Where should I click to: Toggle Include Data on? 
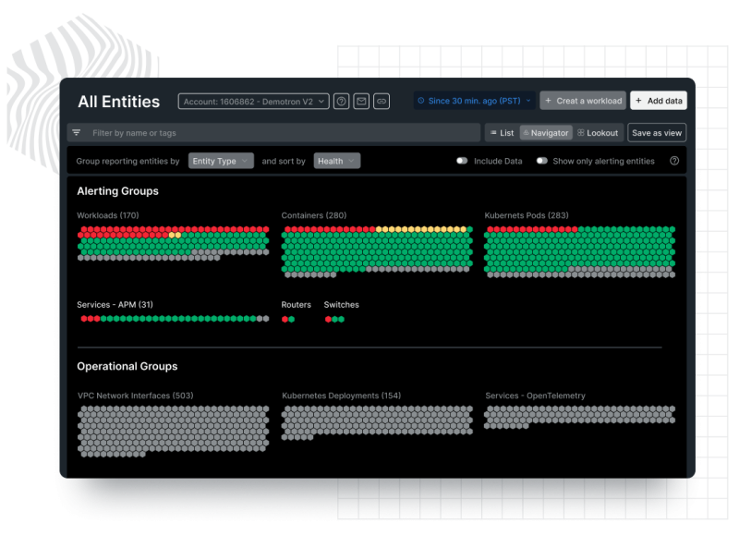(462, 160)
